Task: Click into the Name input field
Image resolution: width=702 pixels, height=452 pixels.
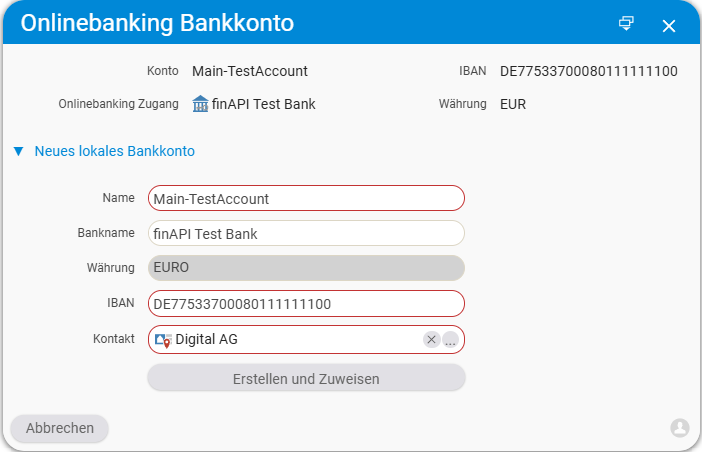Action: (306, 198)
